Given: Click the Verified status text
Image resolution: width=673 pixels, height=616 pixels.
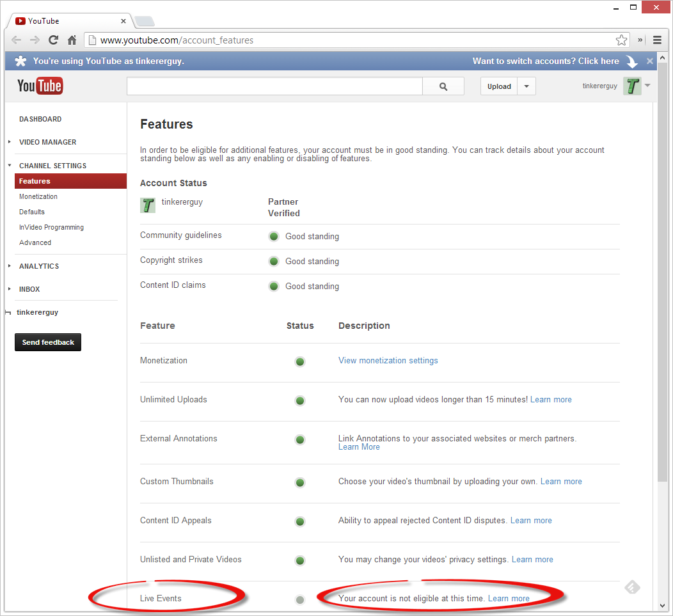Looking at the screenshot, I should point(283,214).
